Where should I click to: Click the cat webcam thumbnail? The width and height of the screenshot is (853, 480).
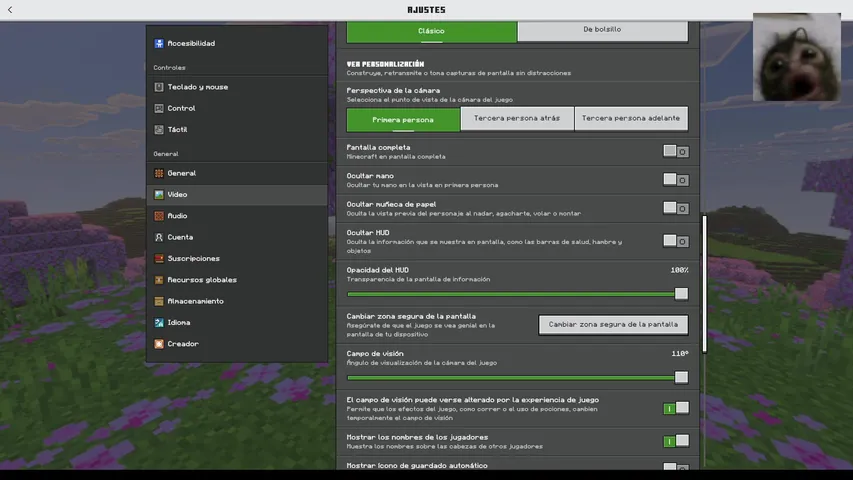point(796,57)
